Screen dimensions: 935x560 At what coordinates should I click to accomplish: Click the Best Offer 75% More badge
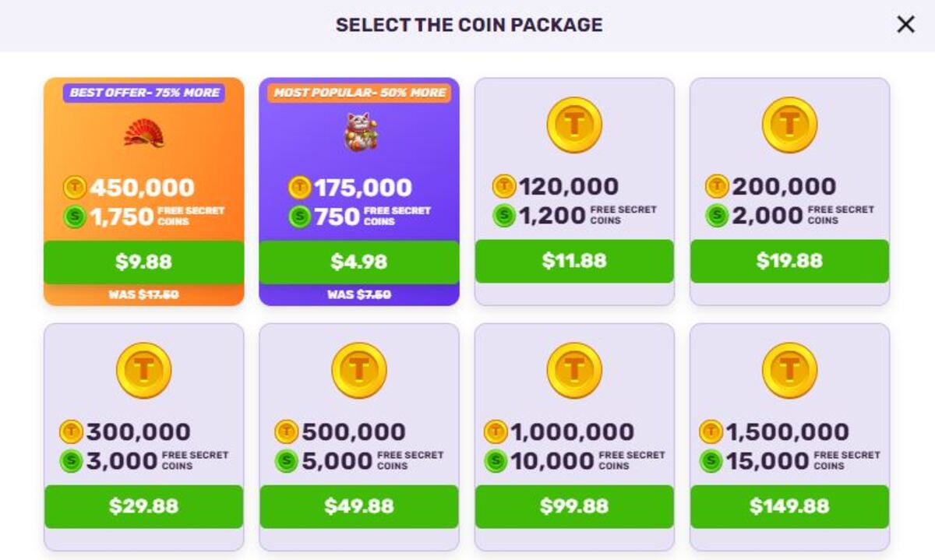click(144, 93)
